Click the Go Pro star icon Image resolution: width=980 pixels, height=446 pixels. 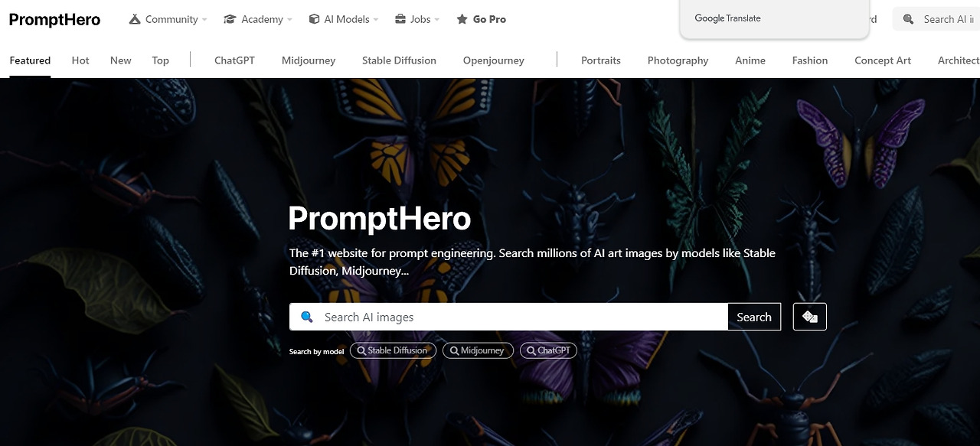462,19
